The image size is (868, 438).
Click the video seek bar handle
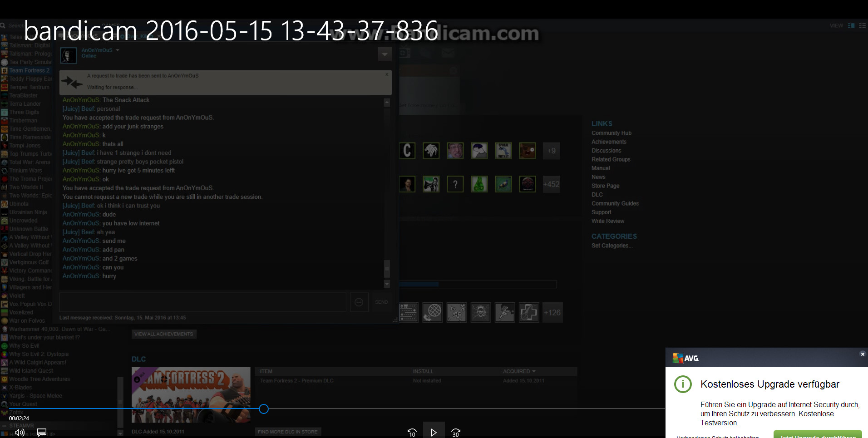pos(264,409)
